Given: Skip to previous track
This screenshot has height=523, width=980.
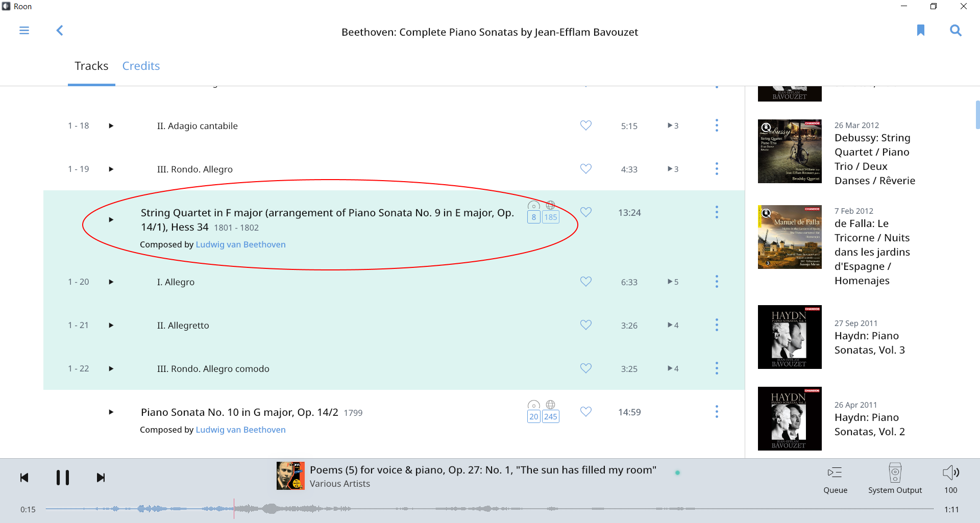Looking at the screenshot, I should [24, 478].
